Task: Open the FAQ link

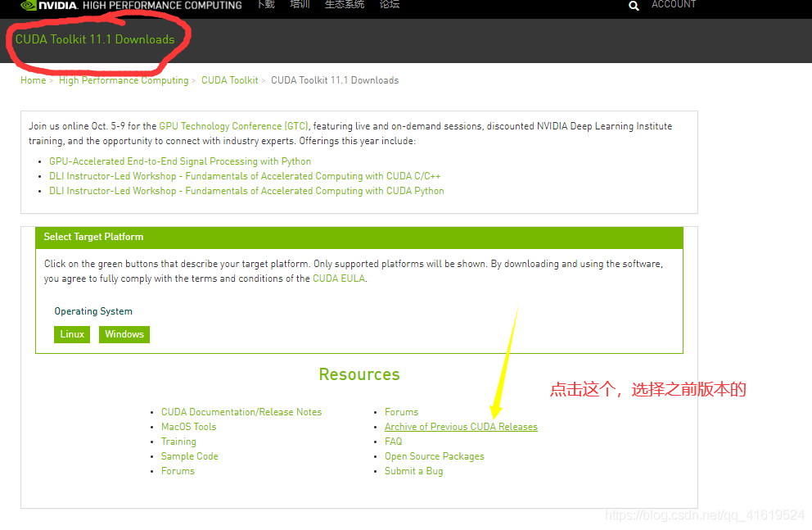Action: 393,442
